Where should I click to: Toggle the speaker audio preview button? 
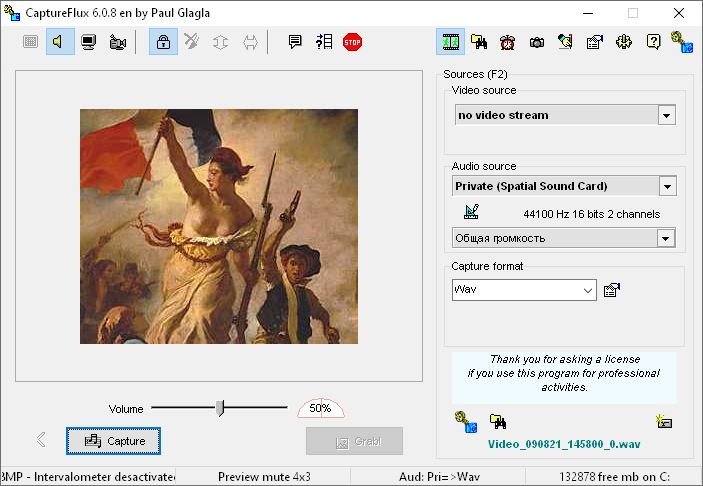(x=60, y=42)
